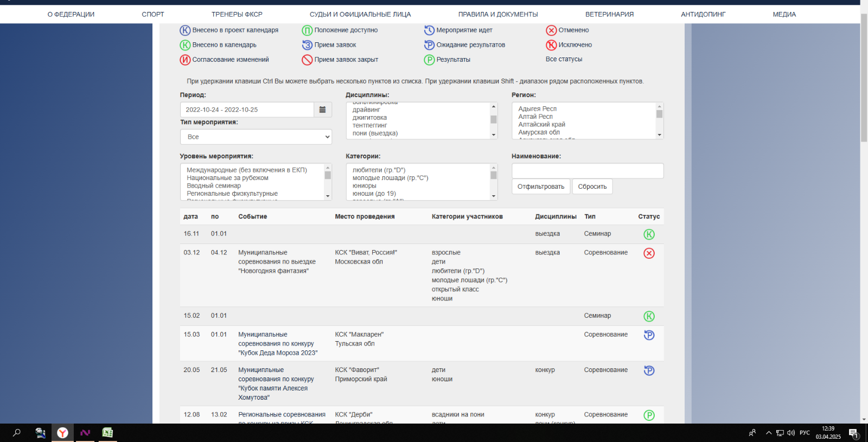Click the 'Исключено' status icon
The image size is (868, 442).
coord(551,45)
